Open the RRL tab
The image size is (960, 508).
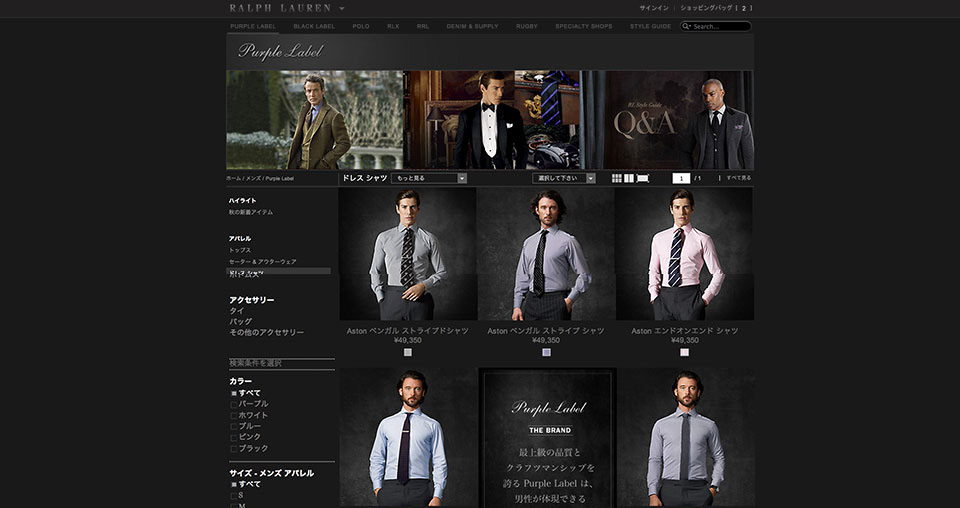tap(423, 26)
